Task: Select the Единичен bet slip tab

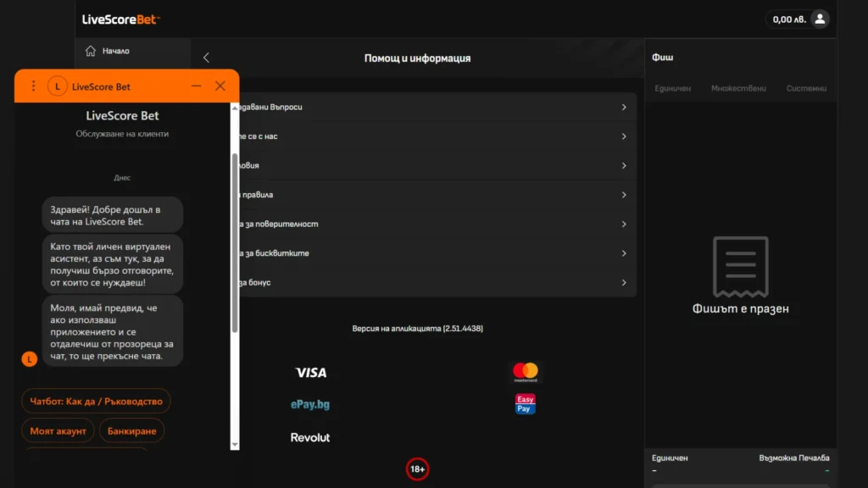Action: (672, 88)
